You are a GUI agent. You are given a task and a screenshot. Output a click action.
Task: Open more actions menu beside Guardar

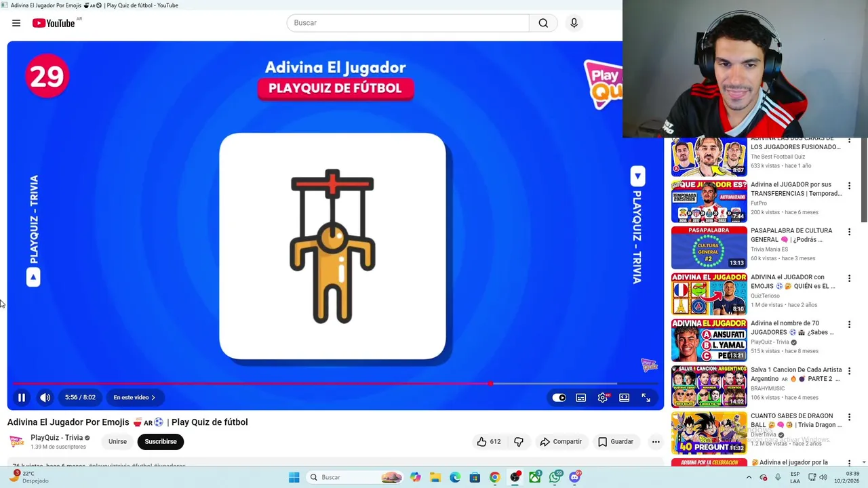click(656, 442)
